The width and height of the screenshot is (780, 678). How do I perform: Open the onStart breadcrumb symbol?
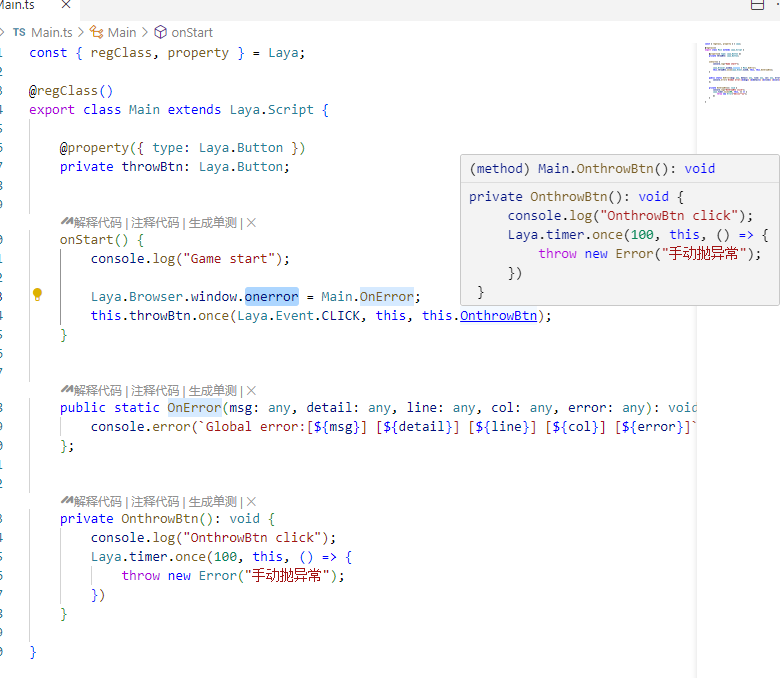pos(191,32)
